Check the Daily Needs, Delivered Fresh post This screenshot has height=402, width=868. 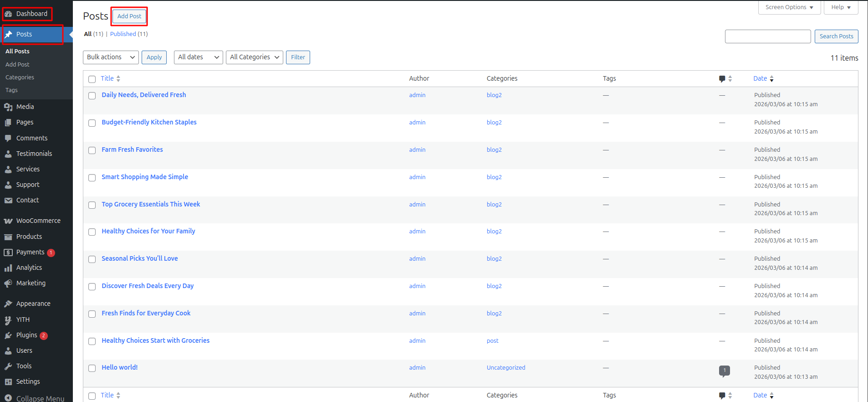click(x=92, y=96)
